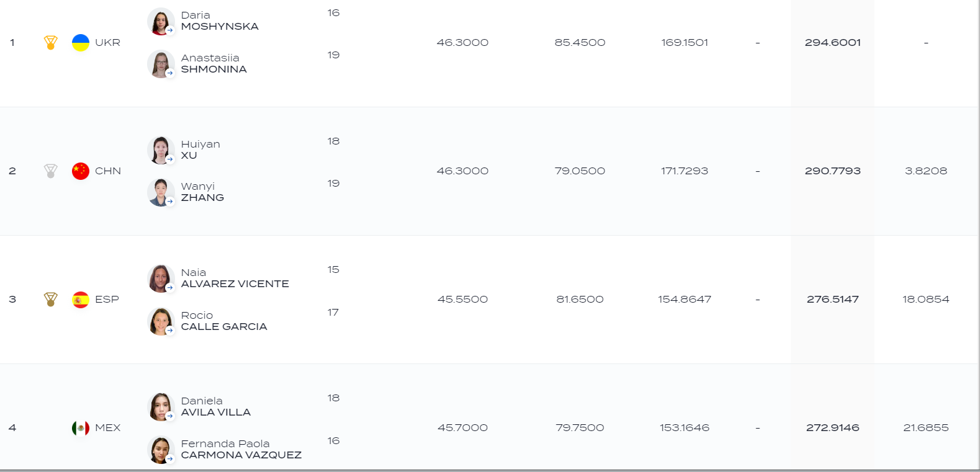
Task: Click Wanyi Zhang's athlete avatar
Action: (161, 192)
